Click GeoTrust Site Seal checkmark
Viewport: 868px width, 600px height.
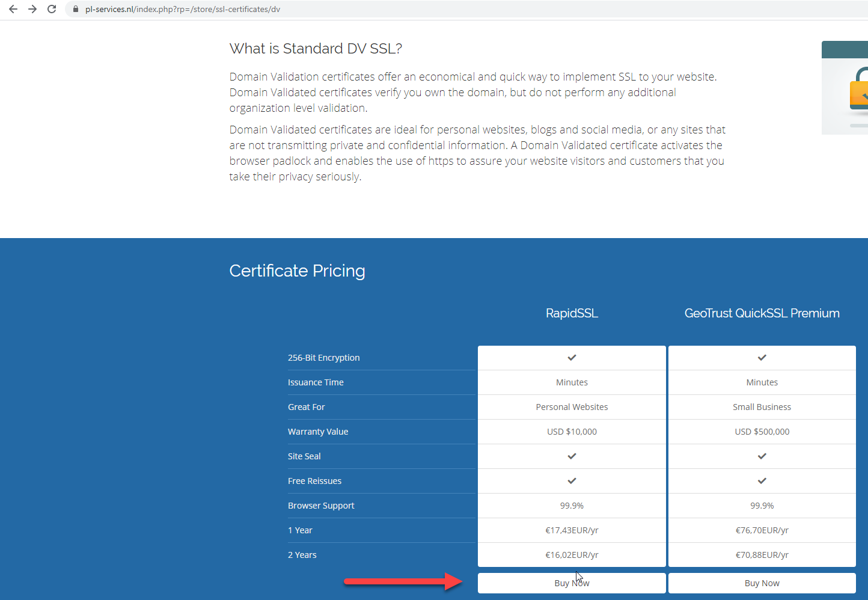[762, 456]
